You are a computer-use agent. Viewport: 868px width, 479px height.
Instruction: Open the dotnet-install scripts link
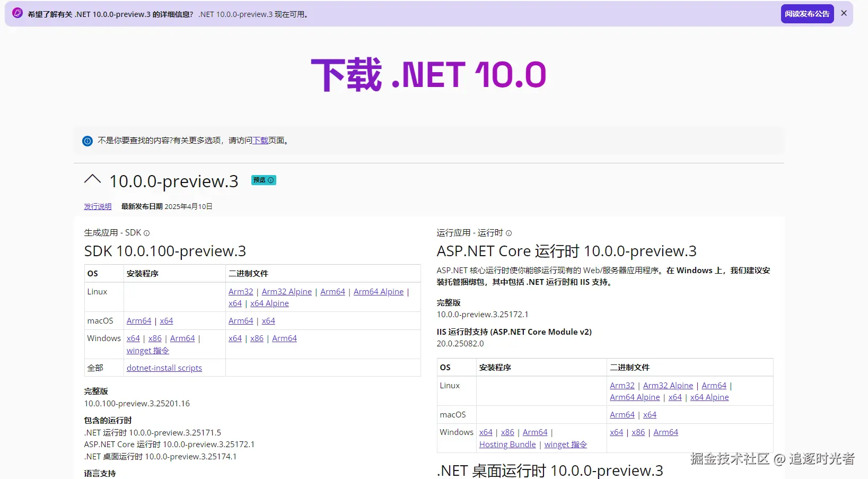(x=164, y=368)
